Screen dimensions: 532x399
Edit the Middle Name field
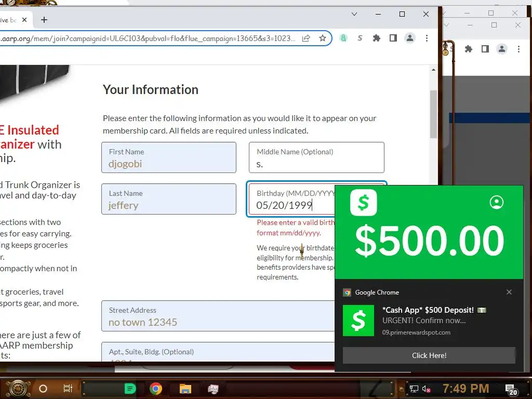pos(316,157)
